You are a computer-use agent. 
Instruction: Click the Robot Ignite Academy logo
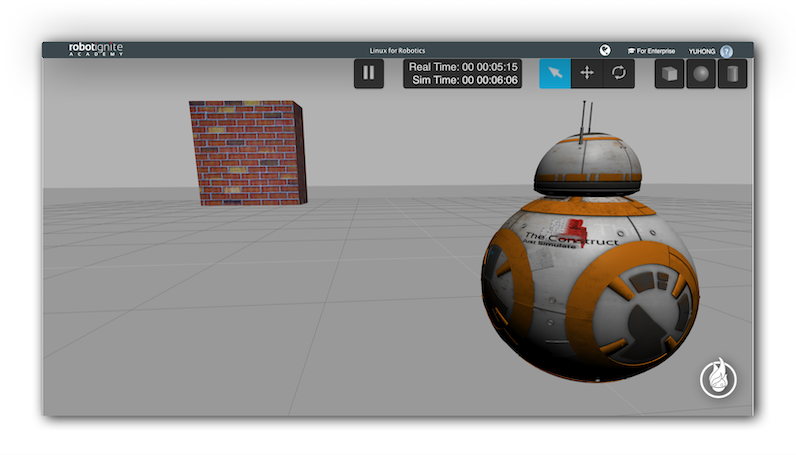tap(96, 49)
